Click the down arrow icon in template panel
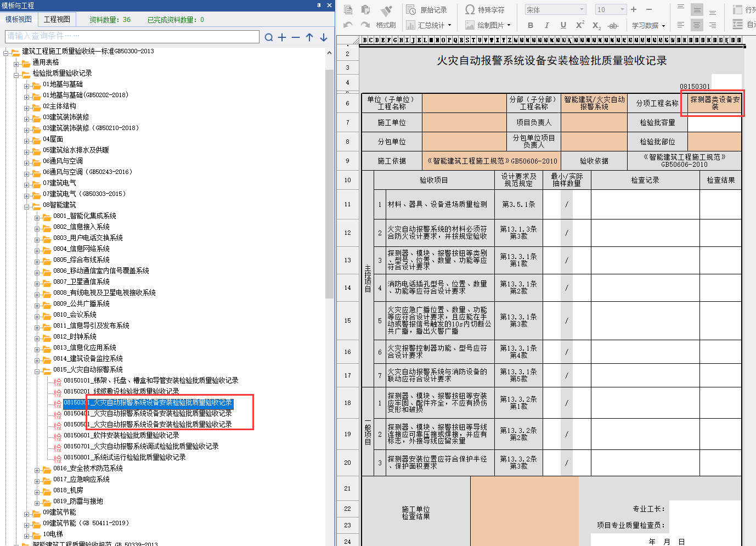The image size is (756, 546). point(324,37)
